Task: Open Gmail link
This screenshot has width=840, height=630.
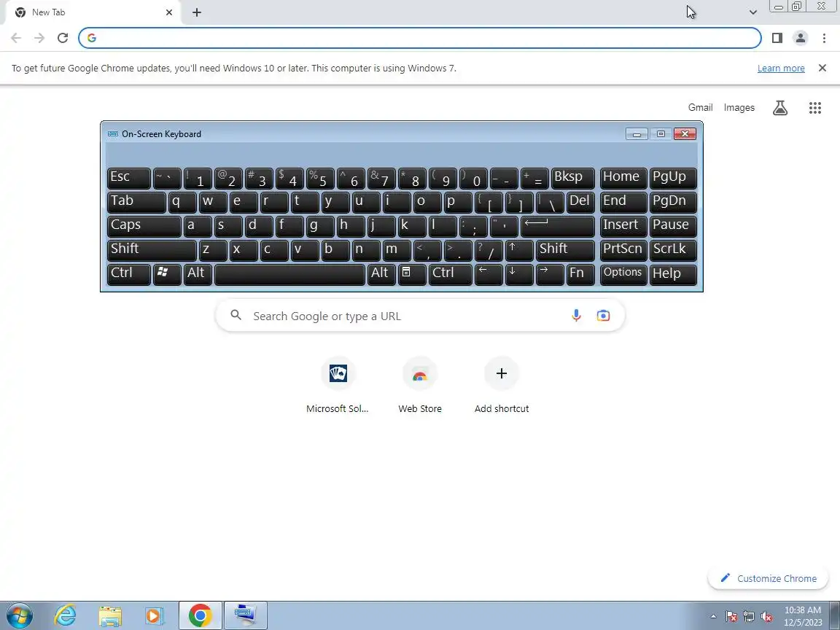Action: pyautogui.click(x=700, y=107)
